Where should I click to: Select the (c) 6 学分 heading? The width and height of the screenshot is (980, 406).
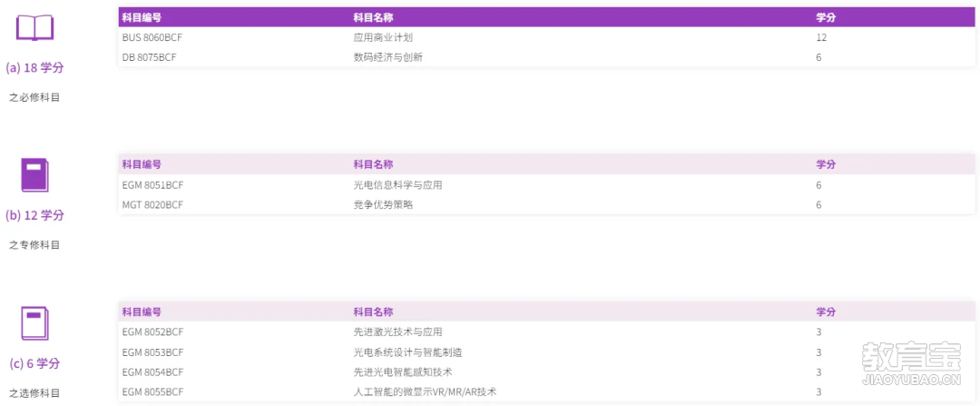34,363
